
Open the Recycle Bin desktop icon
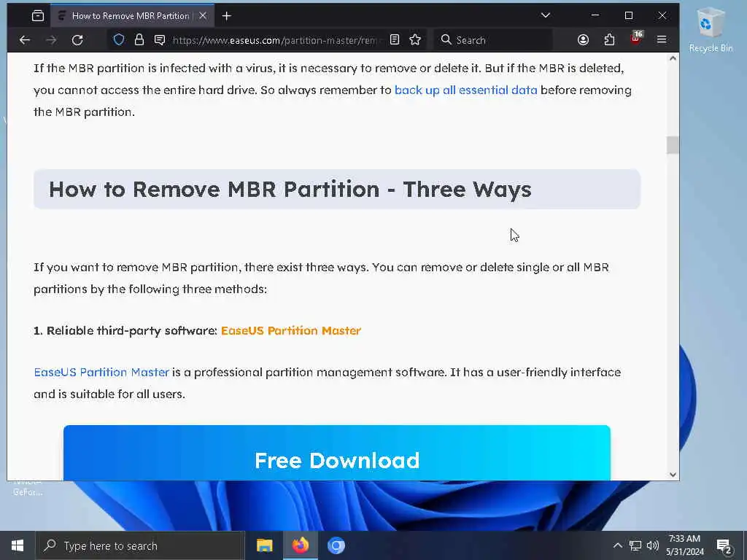pyautogui.click(x=711, y=31)
